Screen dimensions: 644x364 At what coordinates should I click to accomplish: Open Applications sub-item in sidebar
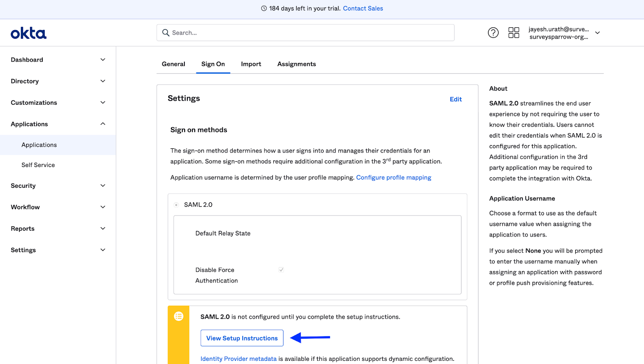pos(58,145)
